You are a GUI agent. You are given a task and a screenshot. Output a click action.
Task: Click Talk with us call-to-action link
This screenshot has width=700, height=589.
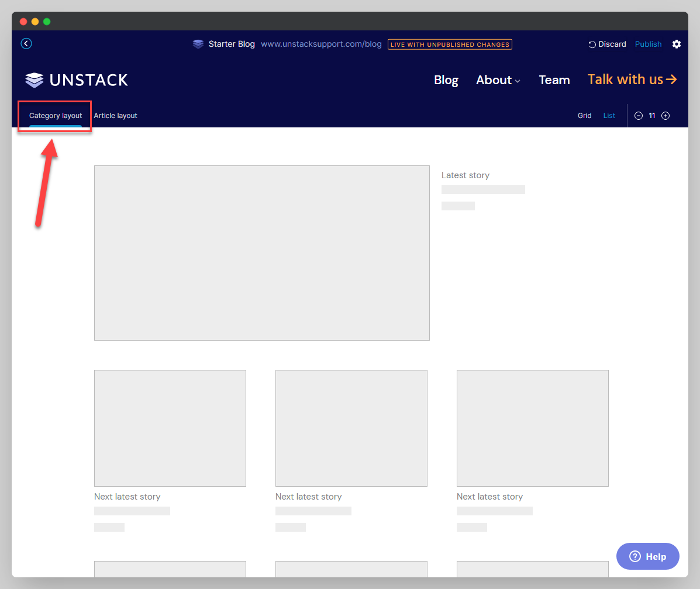click(x=632, y=79)
